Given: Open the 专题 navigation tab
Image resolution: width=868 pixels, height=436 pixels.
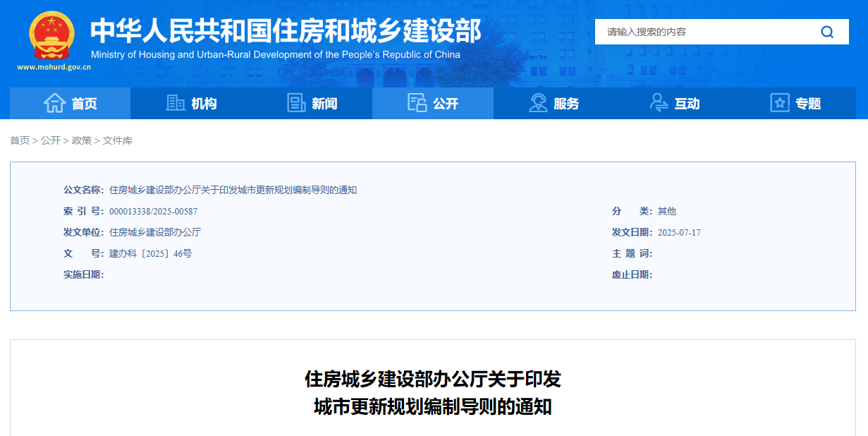Looking at the screenshot, I should coord(795,103).
